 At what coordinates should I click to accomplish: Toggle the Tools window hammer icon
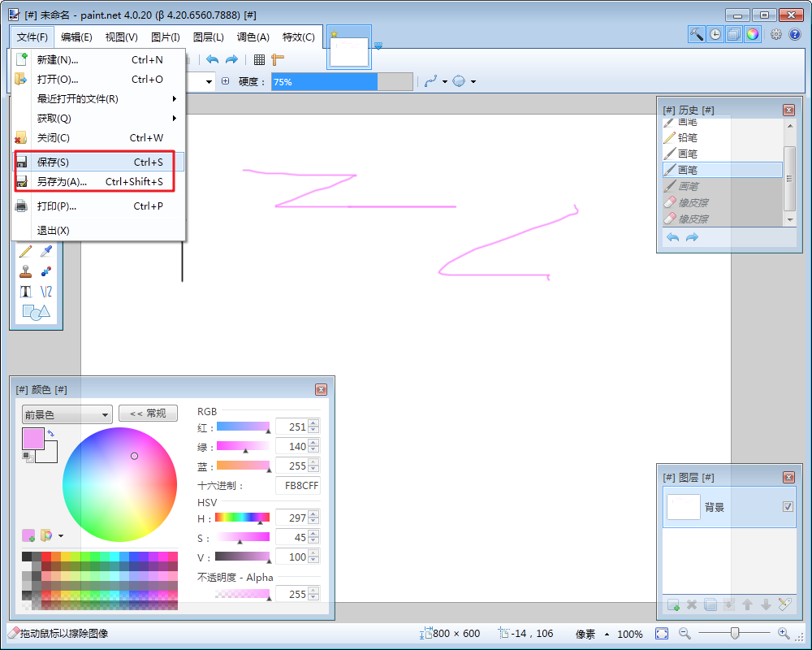coord(696,34)
